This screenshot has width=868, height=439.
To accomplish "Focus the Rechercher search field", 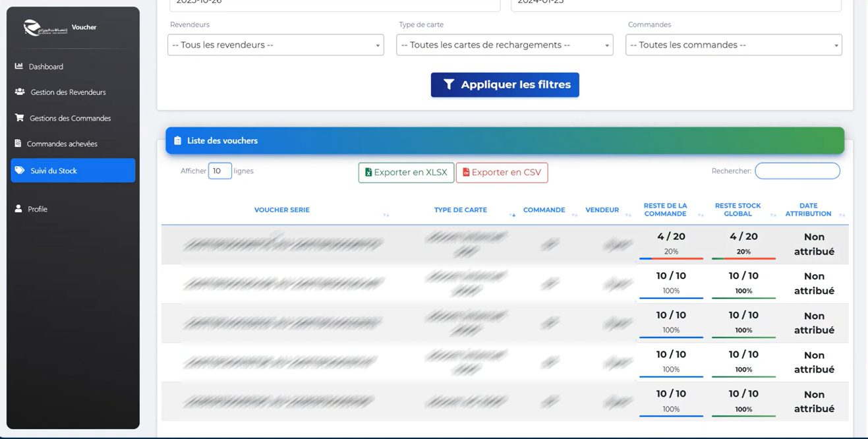I will coord(797,171).
